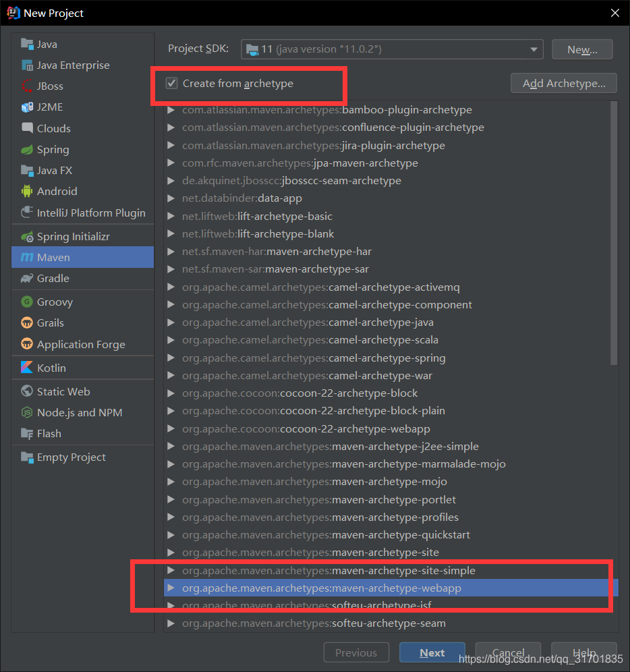The image size is (630, 672).
Task: Click the Flash icon
Action: click(27, 434)
